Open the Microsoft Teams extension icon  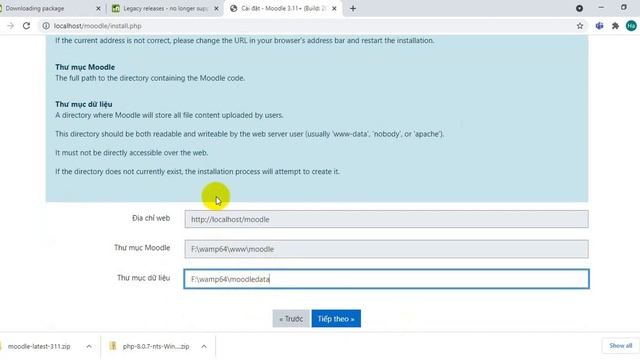click(x=599, y=26)
